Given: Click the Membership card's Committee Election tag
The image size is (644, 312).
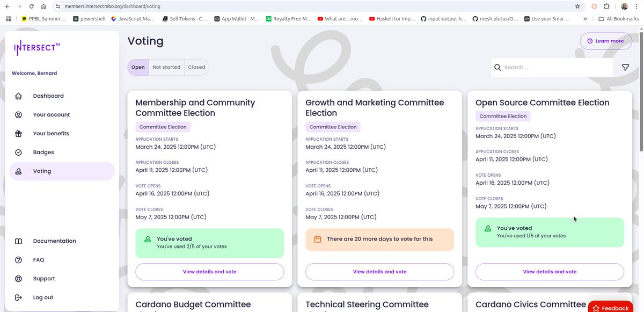Looking at the screenshot, I should 163,127.
